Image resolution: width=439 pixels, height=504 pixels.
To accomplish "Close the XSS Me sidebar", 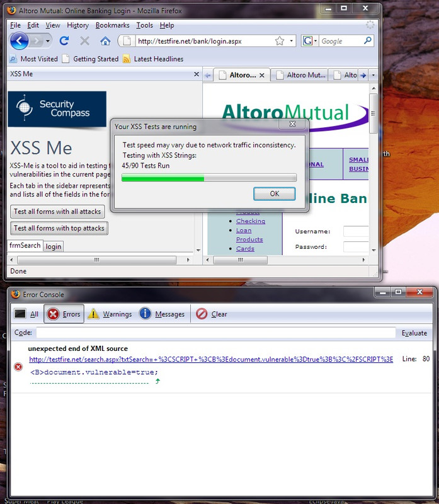I will 197,74.
